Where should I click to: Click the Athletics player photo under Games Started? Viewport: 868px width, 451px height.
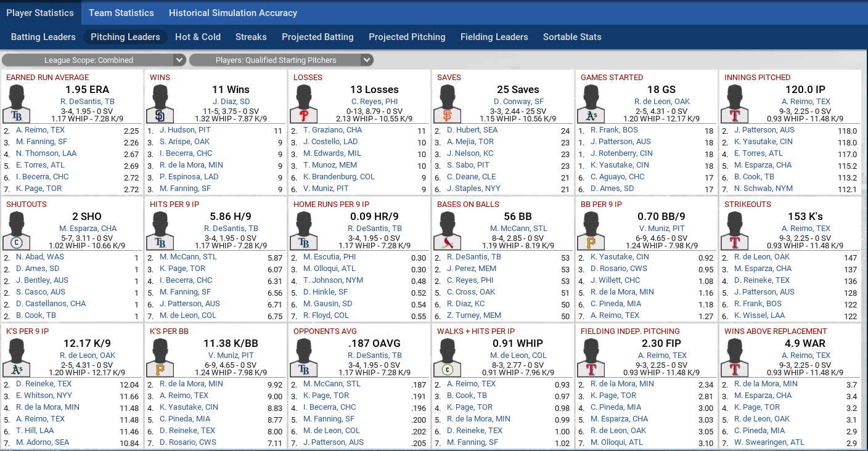tap(591, 104)
